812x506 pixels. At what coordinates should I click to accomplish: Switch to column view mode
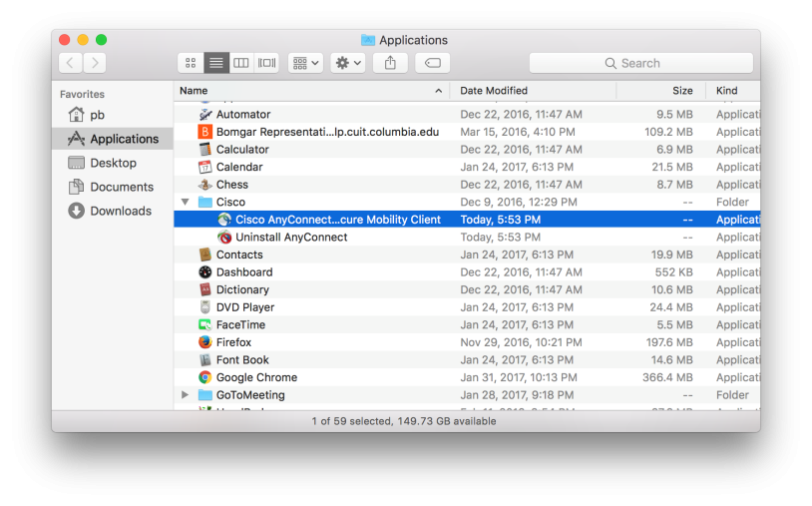pos(241,63)
